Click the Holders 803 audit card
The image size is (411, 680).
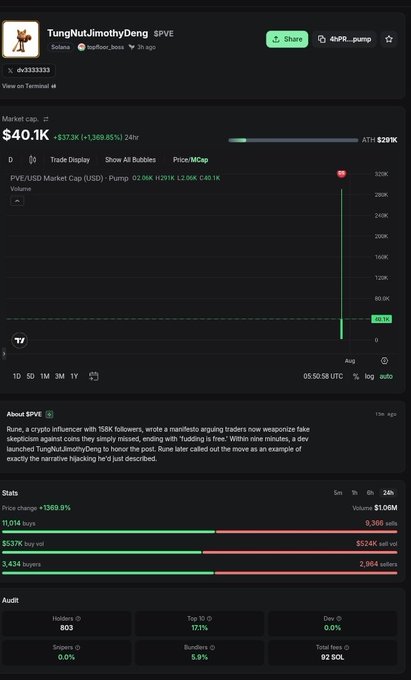tap(66, 624)
